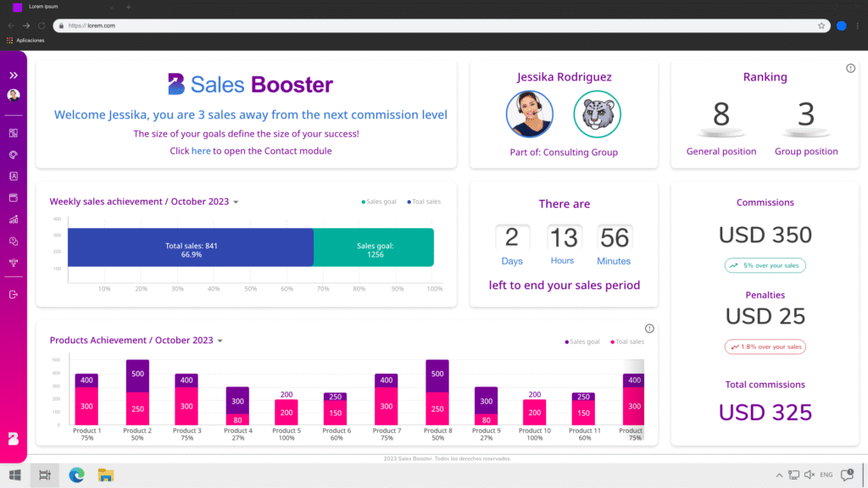
Task: Expand the sidebar with double chevron
Action: [14, 75]
